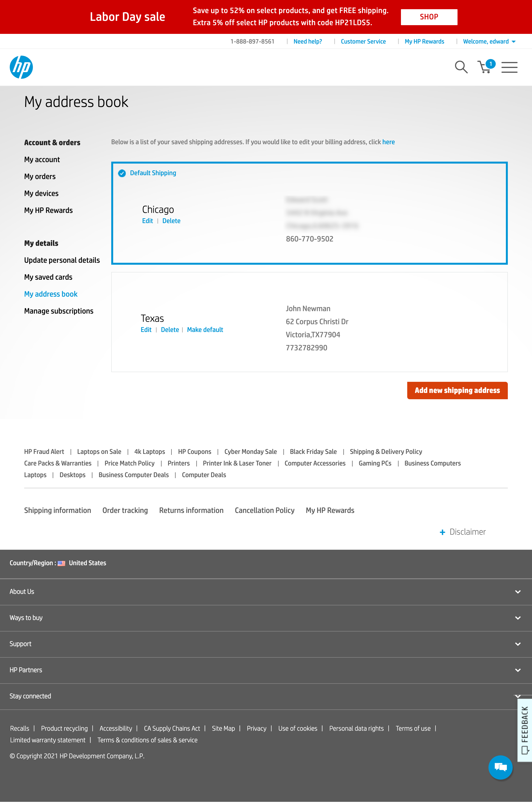
Task: Make the Texas address default
Action: point(205,330)
